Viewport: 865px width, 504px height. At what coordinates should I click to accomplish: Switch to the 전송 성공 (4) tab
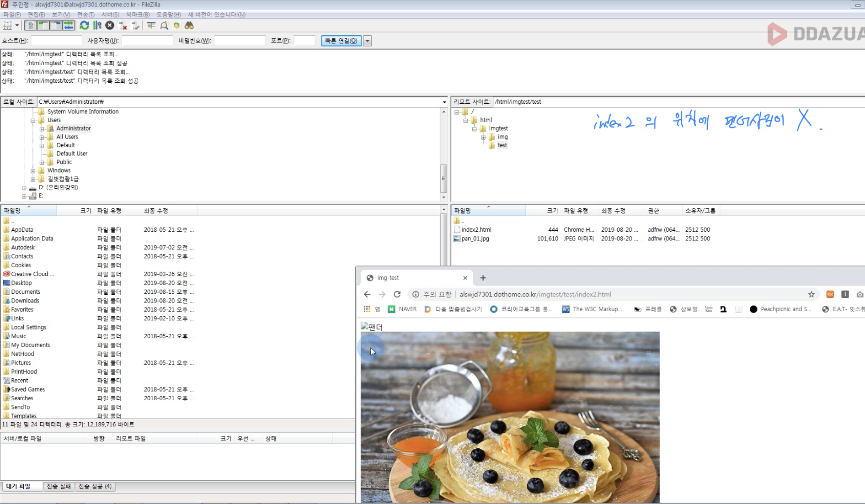(95, 486)
